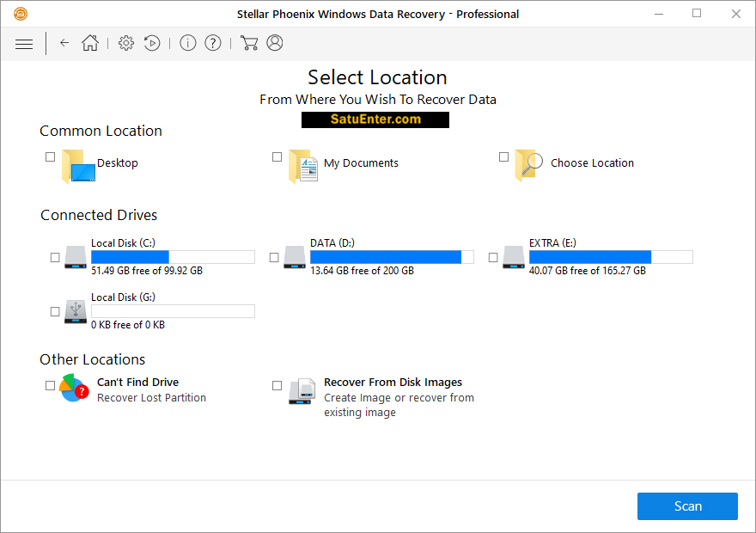Click the Local Disk (G:) USB drive icon
Viewport: 756px width, 533px height.
(x=76, y=311)
